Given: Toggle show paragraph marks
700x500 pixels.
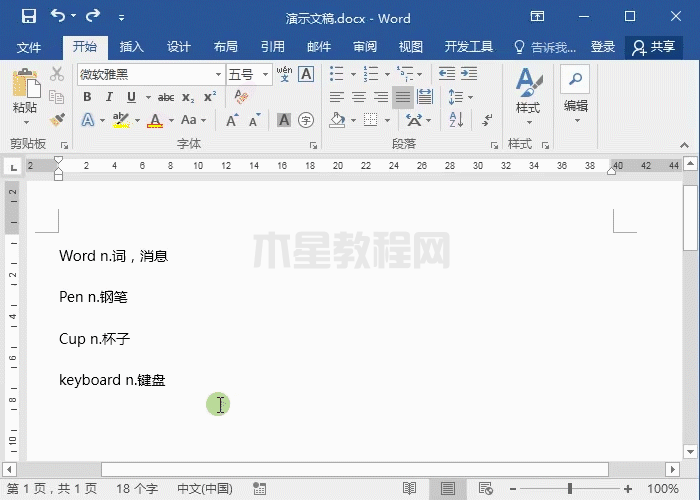Looking at the screenshot, I should [x=487, y=120].
